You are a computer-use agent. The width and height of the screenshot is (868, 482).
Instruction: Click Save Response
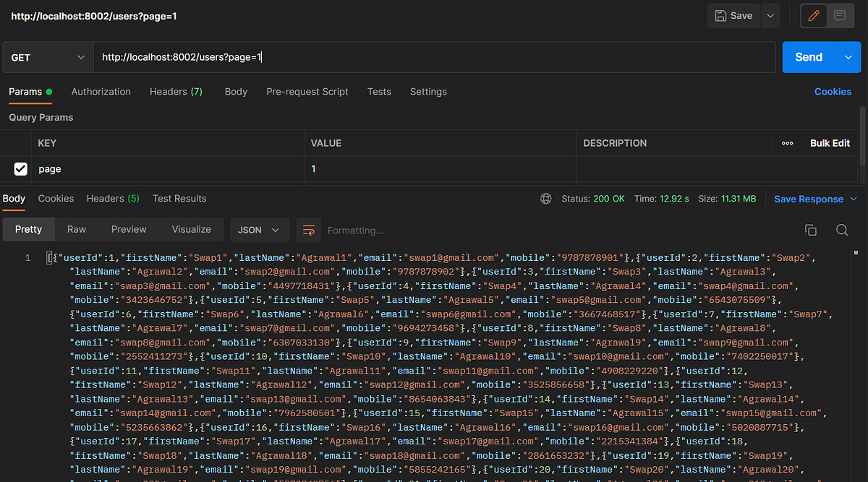point(809,198)
